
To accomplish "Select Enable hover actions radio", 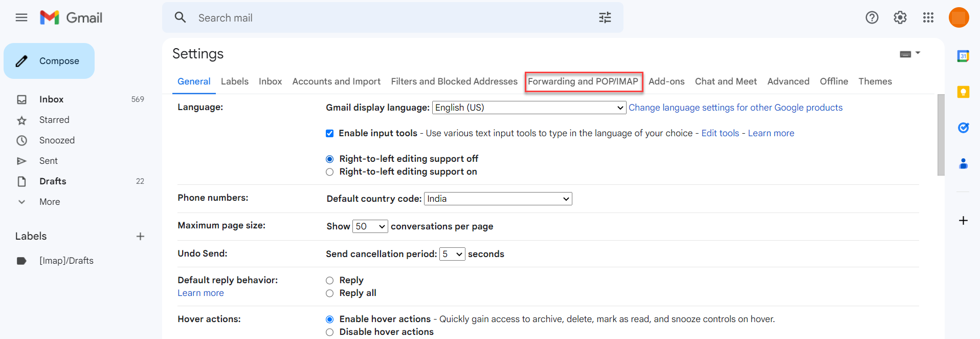I will click(330, 320).
